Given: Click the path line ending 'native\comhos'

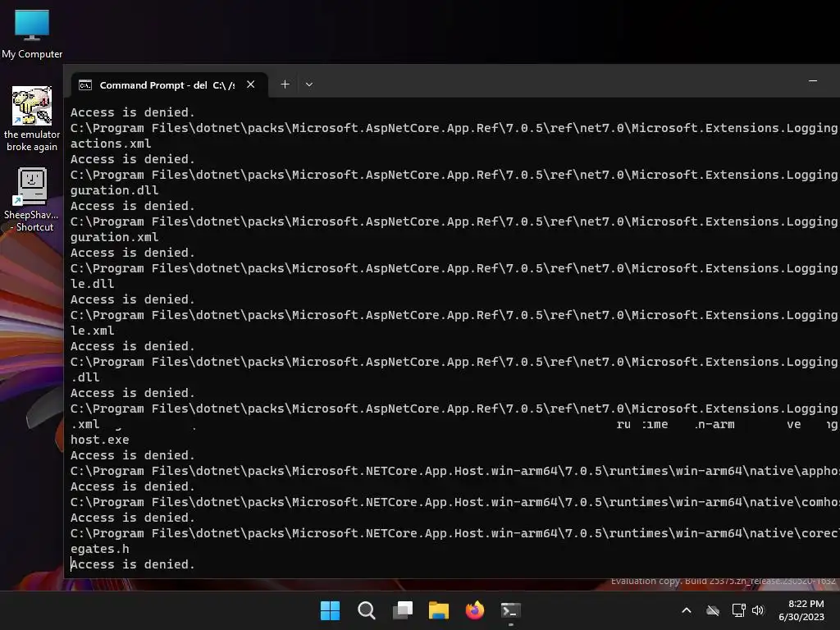Looking at the screenshot, I should (x=454, y=502).
